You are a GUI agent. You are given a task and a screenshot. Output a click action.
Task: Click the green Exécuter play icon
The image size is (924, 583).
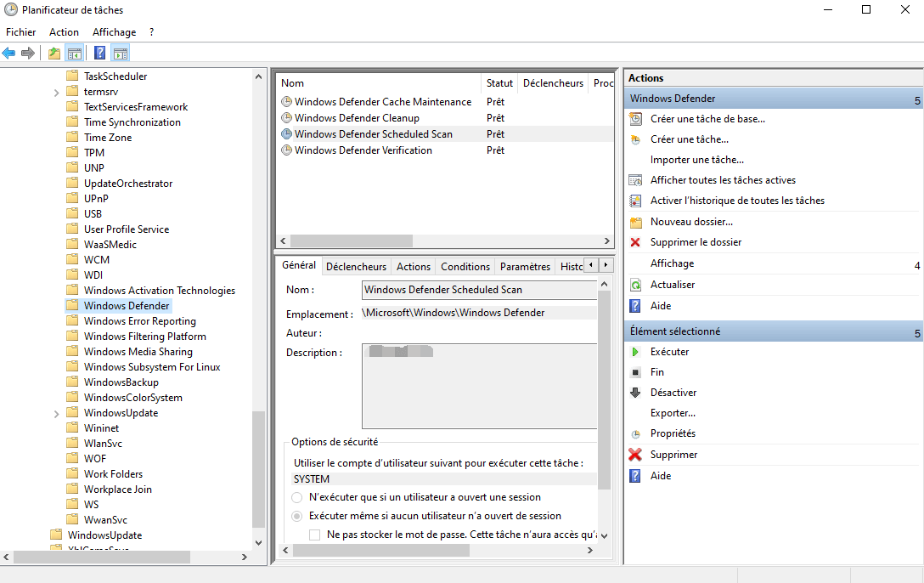point(635,352)
